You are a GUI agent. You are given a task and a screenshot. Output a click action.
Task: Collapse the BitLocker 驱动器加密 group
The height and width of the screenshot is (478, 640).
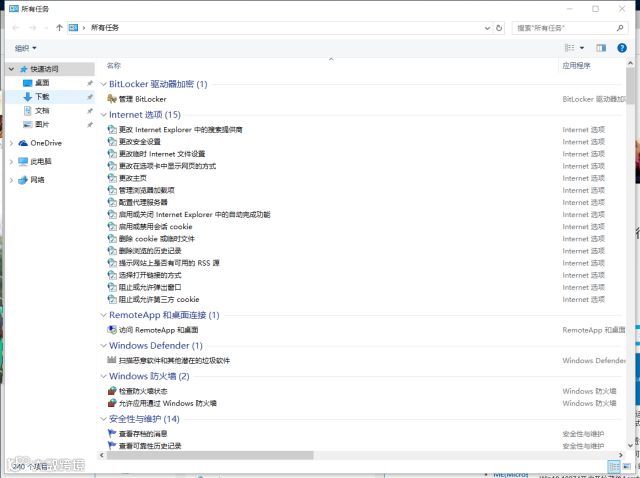pyautogui.click(x=103, y=84)
